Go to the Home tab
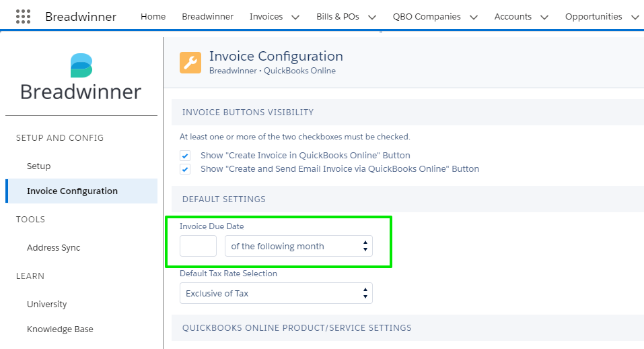This screenshot has width=644, height=349. tap(153, 16)
